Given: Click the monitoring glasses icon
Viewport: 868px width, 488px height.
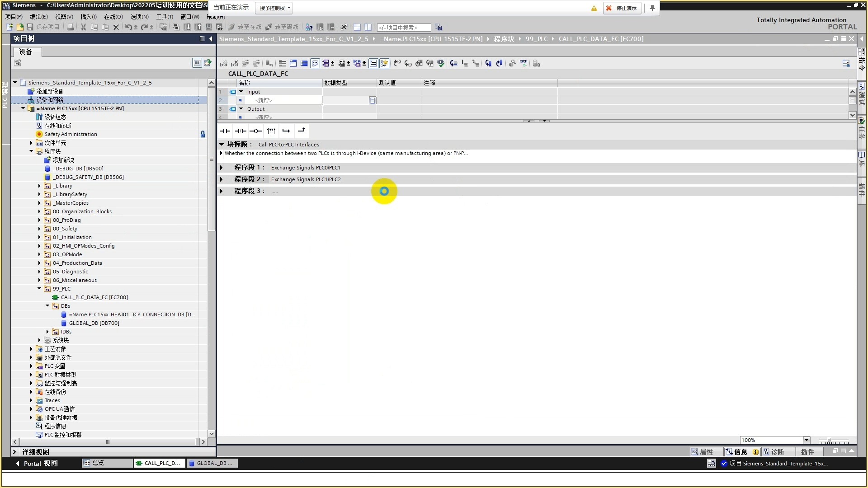Looking at the screenshot, I should (523, 63).
